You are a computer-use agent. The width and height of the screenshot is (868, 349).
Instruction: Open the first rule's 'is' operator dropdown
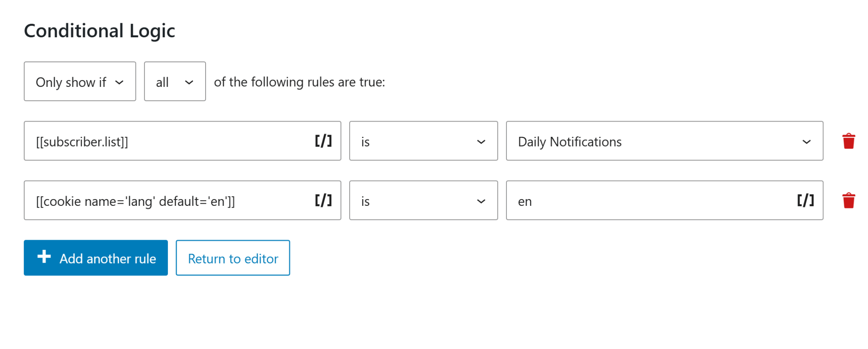tap(423, 141)
